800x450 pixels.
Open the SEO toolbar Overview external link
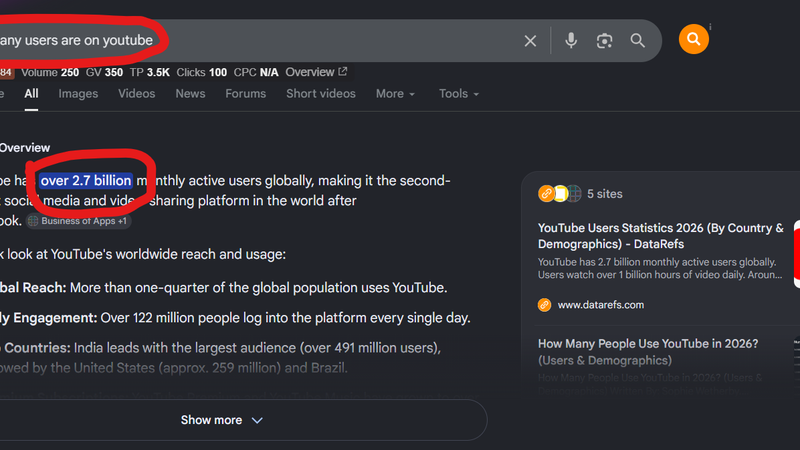point(316,72)
